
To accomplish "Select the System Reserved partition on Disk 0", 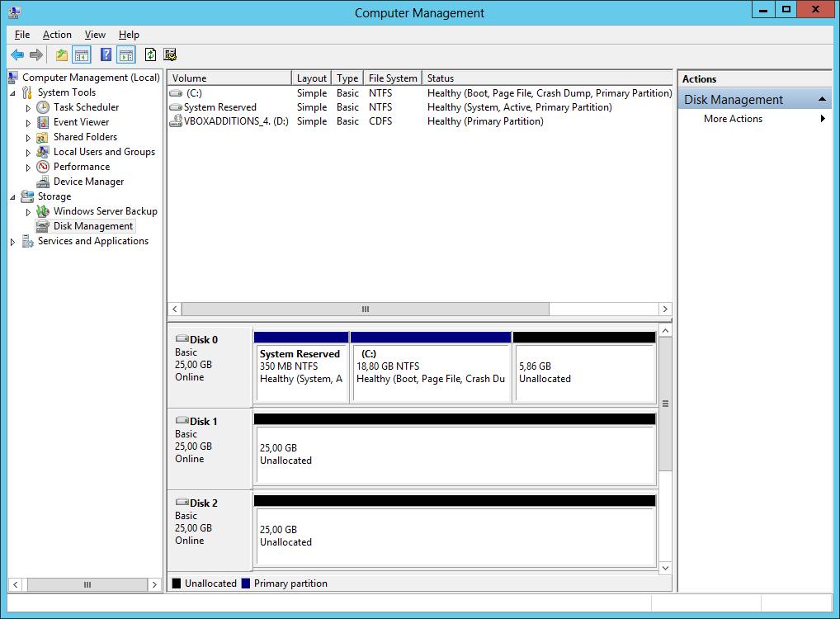I will pyautogui.click(x=301, y=367).
